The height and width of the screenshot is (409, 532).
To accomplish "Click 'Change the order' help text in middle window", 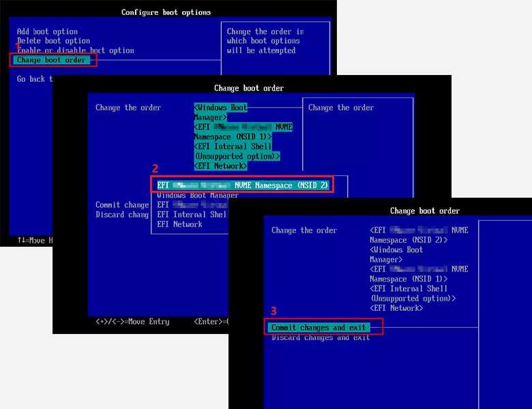I will coord(341,108).
